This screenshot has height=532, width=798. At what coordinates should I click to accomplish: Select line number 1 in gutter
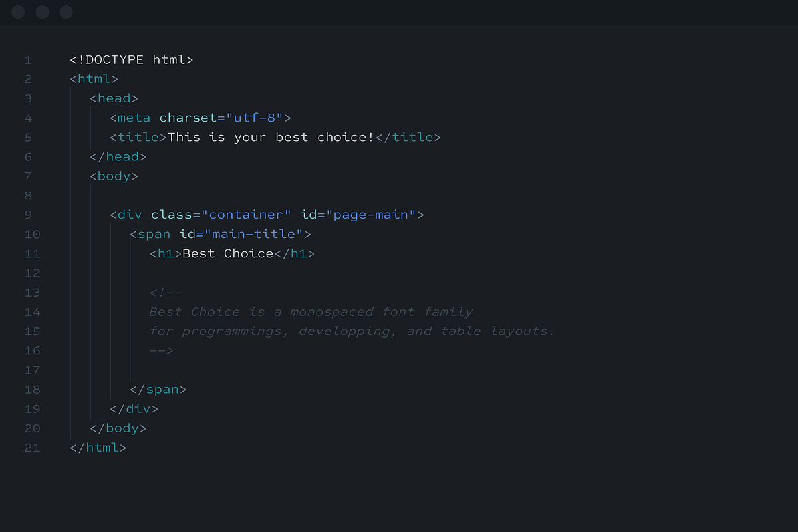(x=28, y=60)
